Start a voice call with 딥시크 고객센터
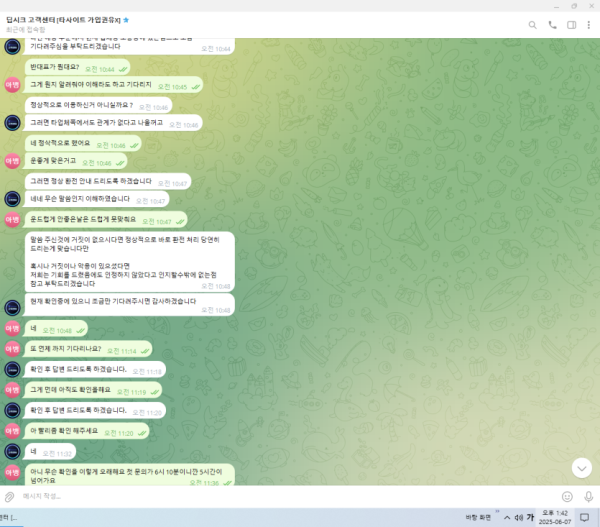Image resolution: width=600 pixels, height=527 pixels. [x=552, y=25]
